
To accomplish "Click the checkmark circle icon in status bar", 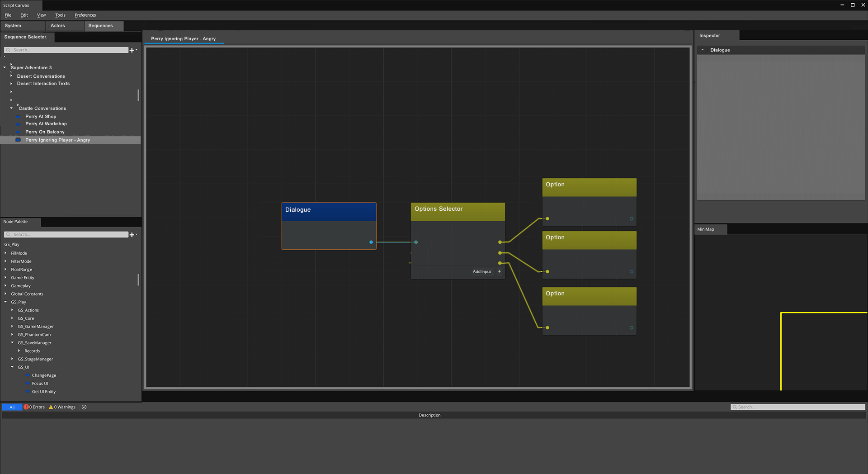I will (x=84, y=407).
